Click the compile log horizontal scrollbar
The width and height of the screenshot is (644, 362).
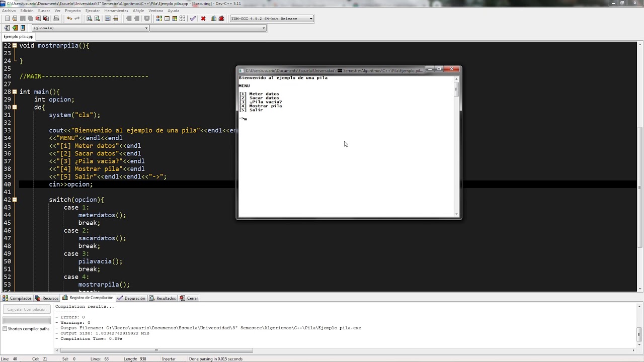click(346, 350)
